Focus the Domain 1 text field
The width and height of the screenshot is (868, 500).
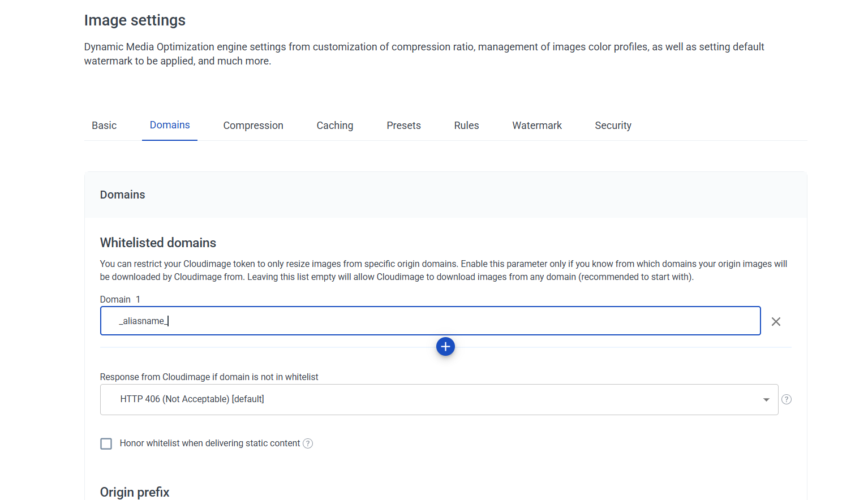[x=430, y=321]
